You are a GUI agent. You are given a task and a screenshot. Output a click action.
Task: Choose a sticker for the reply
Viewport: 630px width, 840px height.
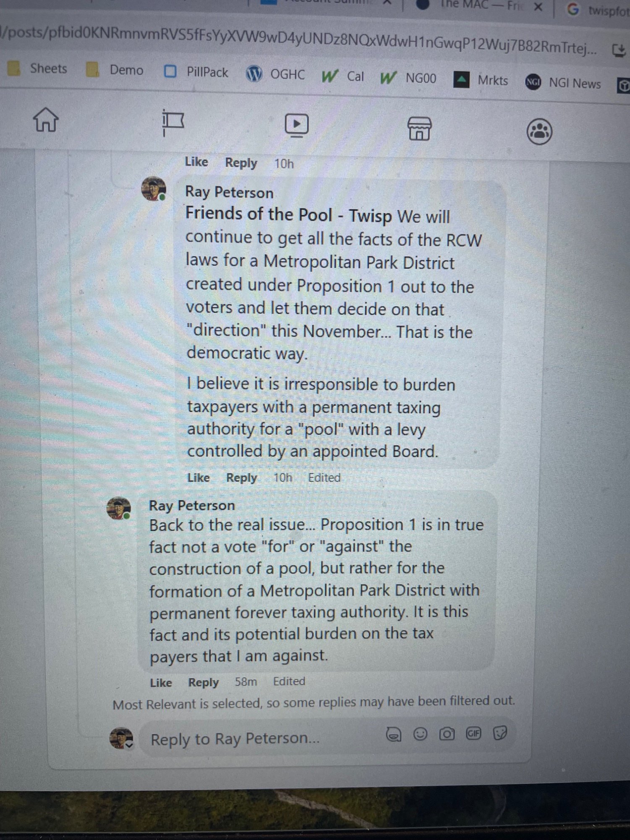coord(500,733)
